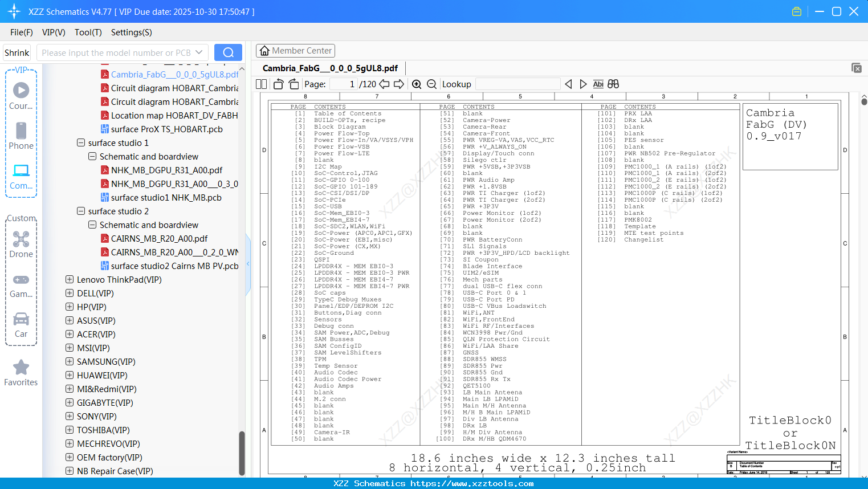Image resolution: width=868 pixels, height=489 pixels.
Task: Open the www.xzztools.com link in footer
Action: tap(472, 483)
